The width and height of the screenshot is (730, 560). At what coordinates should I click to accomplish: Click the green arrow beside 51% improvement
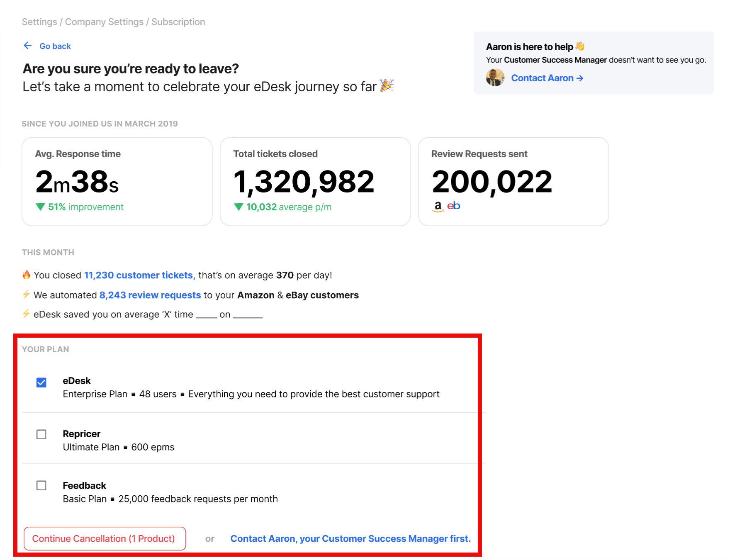pyautogui.click(x=40, y=207)
